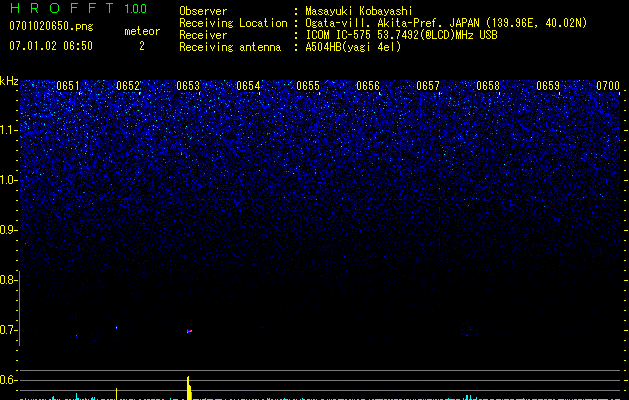Screen dimensions: 629x400
Task: Click the 0651 time label
Action: [68, 86]
